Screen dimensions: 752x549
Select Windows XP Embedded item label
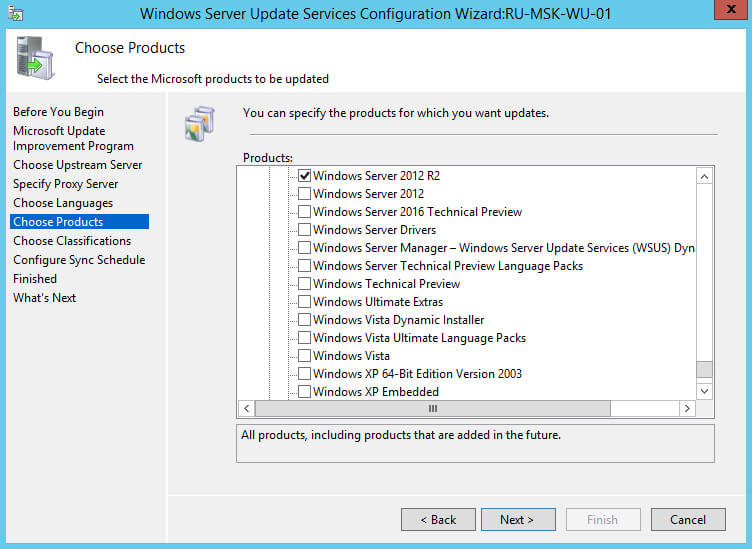376,392
